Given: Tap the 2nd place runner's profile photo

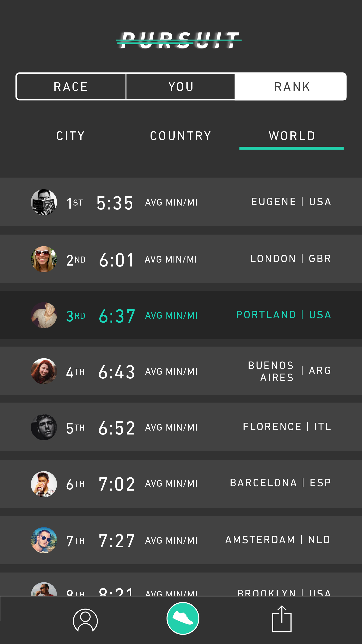Looking at the screenshot, I should (44, 259).
